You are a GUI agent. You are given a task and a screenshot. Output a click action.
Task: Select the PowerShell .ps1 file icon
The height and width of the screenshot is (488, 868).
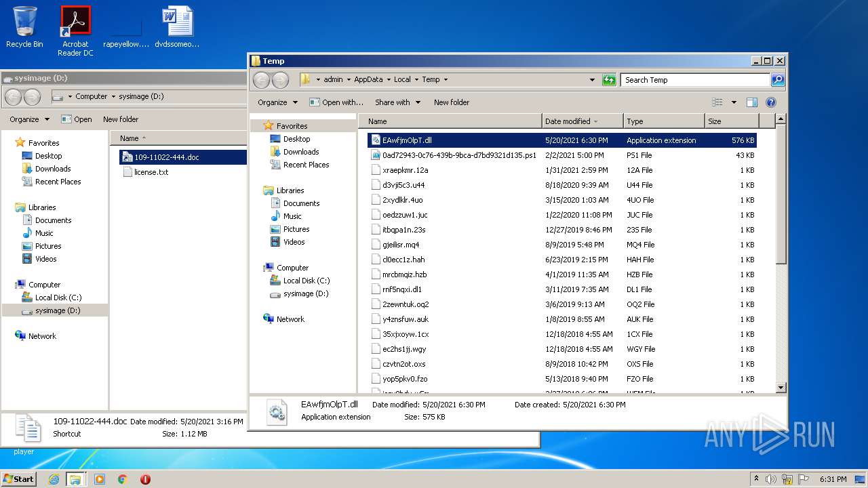coord(376,155)
